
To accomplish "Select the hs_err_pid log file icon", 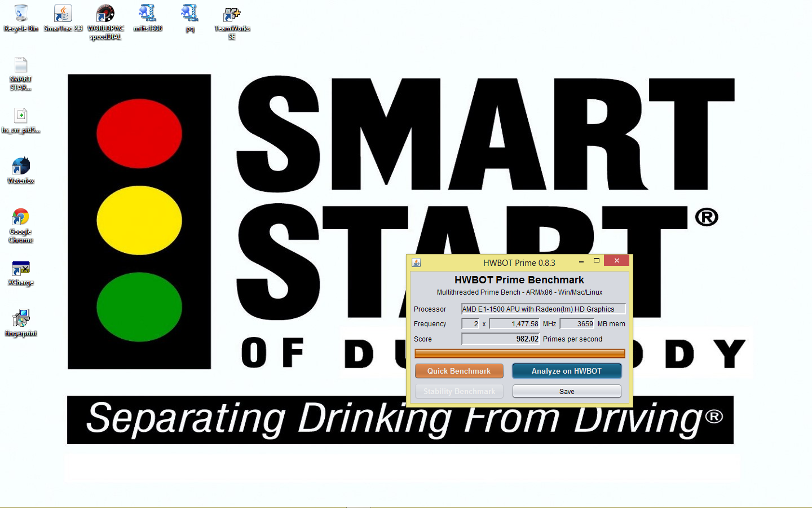I will click(21, 121).
